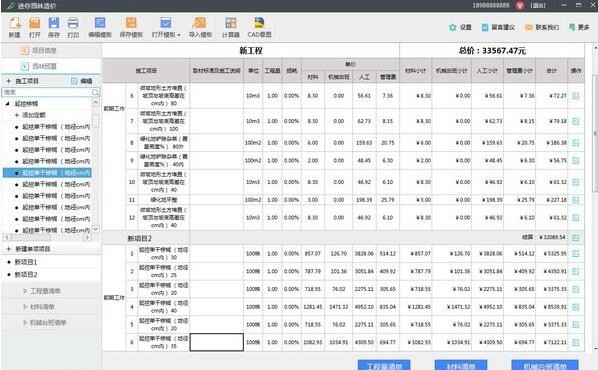598x370 pixels.
Task: Launch the 计算器 calculator tool
Action: 231,27
